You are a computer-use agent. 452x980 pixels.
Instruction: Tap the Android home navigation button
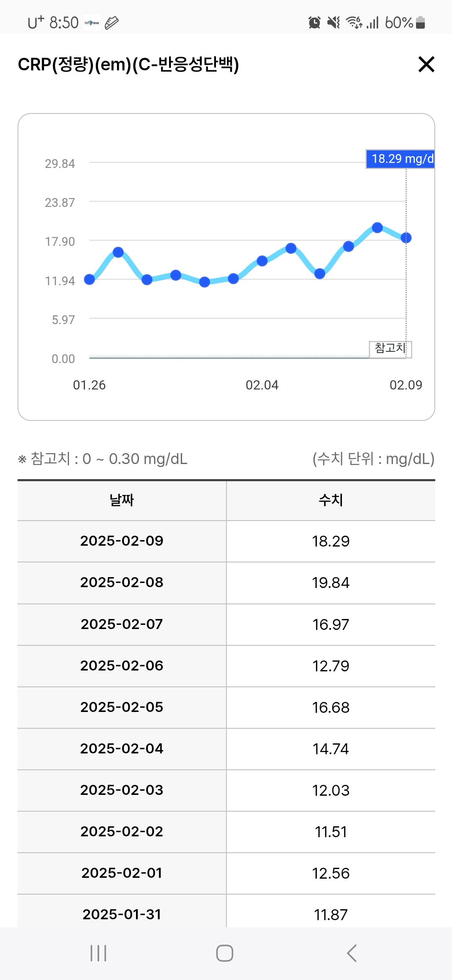[225, 953]
